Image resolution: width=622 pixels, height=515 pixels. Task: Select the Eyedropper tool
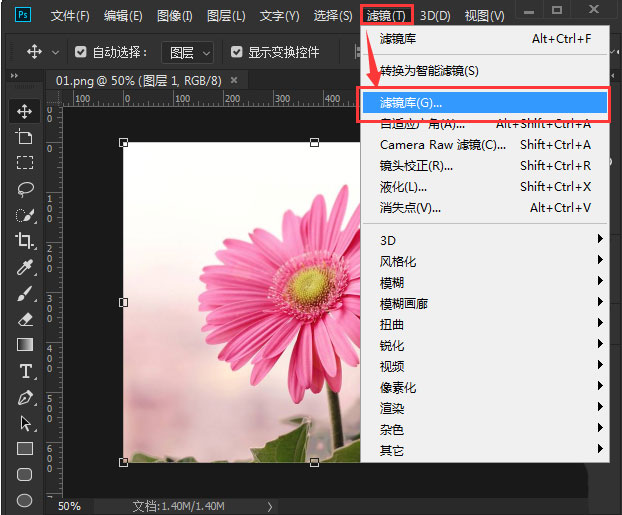coord(25,267)
